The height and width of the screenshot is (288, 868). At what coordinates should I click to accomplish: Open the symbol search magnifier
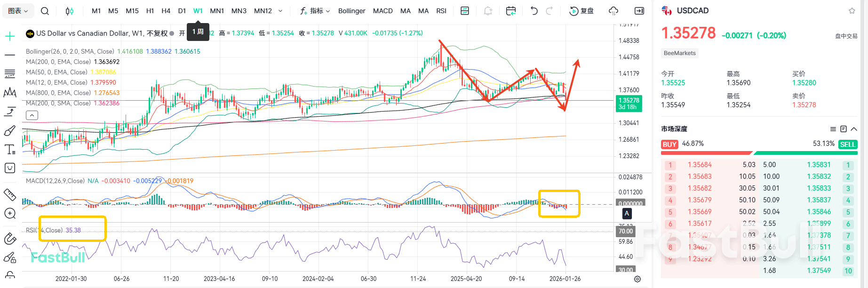[45, 11]
